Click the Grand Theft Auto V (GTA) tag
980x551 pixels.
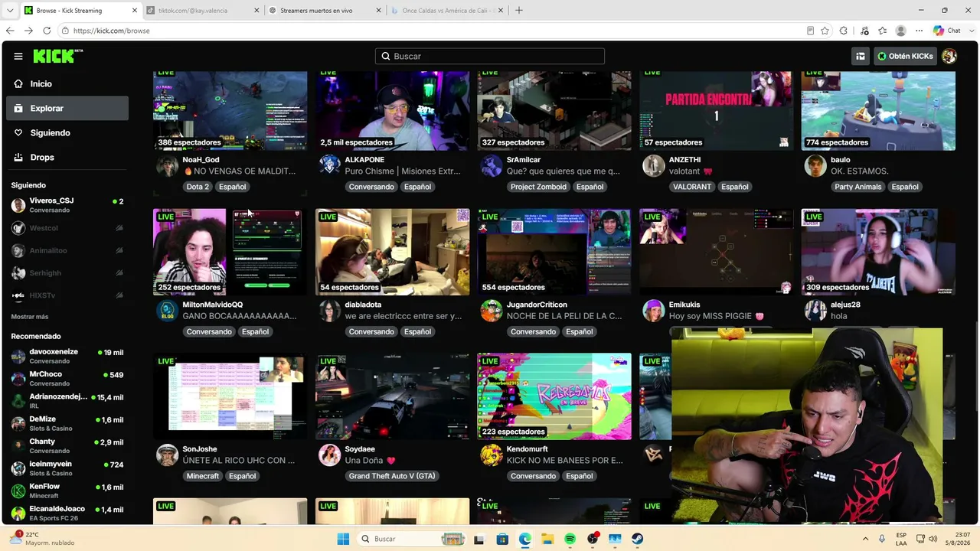392,476
